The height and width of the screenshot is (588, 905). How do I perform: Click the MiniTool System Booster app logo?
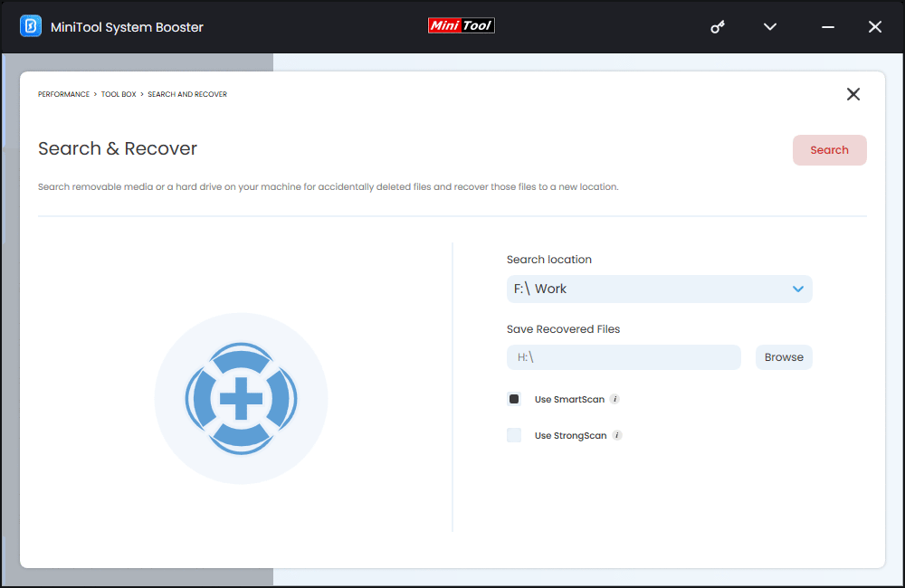[x=31, y=26]
